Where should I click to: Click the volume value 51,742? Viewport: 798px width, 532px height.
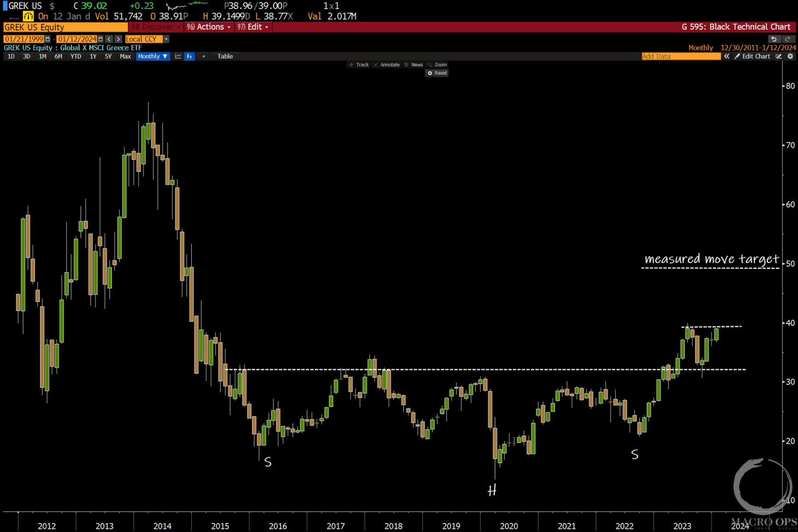pyautogui.click(x=128, y=16)
